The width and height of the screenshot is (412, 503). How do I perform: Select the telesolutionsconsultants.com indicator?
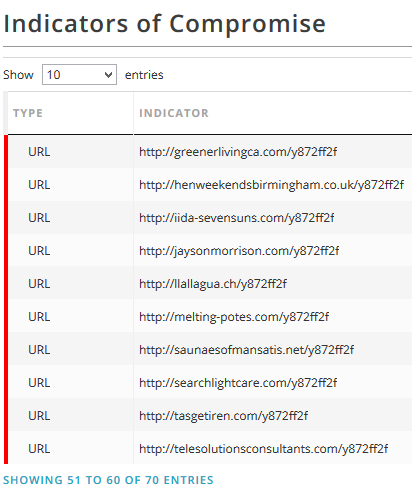pos(264,449)
